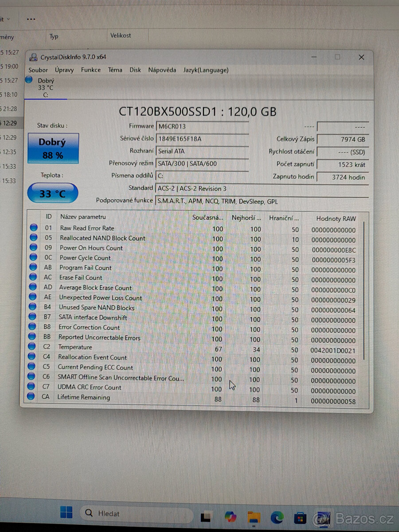Click the health indicator beside Unexpected Power Loss Count
Screen dimensions: 399x532
click(x=33, y=297)
